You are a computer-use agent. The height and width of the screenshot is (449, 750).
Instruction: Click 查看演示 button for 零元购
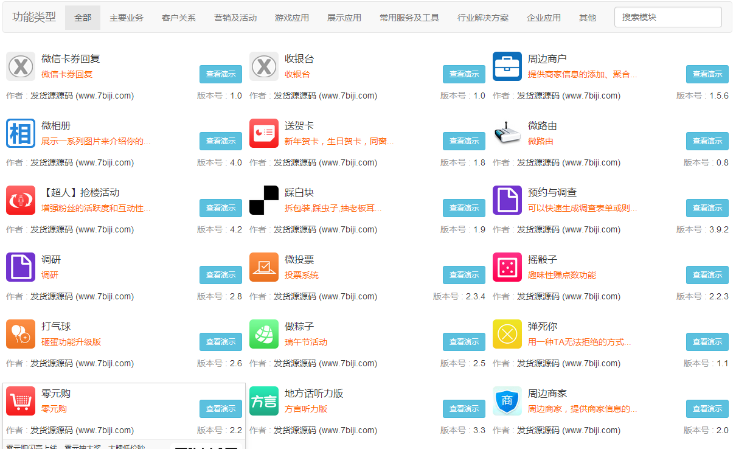coord(221,409)
